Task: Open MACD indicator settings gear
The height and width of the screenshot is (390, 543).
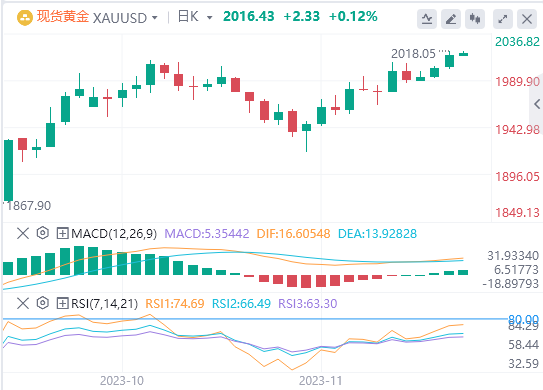Action: [43, 233]
